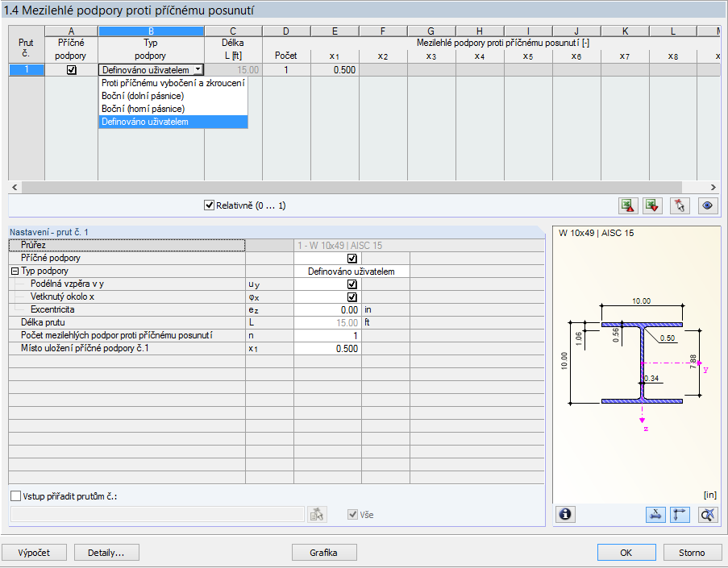The height and width of the screenshot is (568, 728).
Task: Click the Definováno uživatelem value in settings
Action: pos(352,272)
